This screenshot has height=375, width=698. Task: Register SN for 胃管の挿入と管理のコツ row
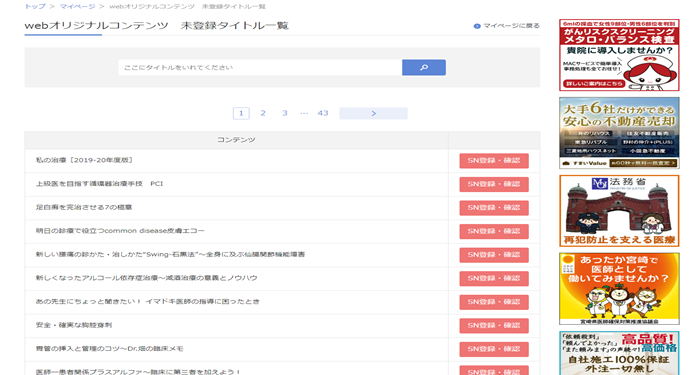(494, 350)
